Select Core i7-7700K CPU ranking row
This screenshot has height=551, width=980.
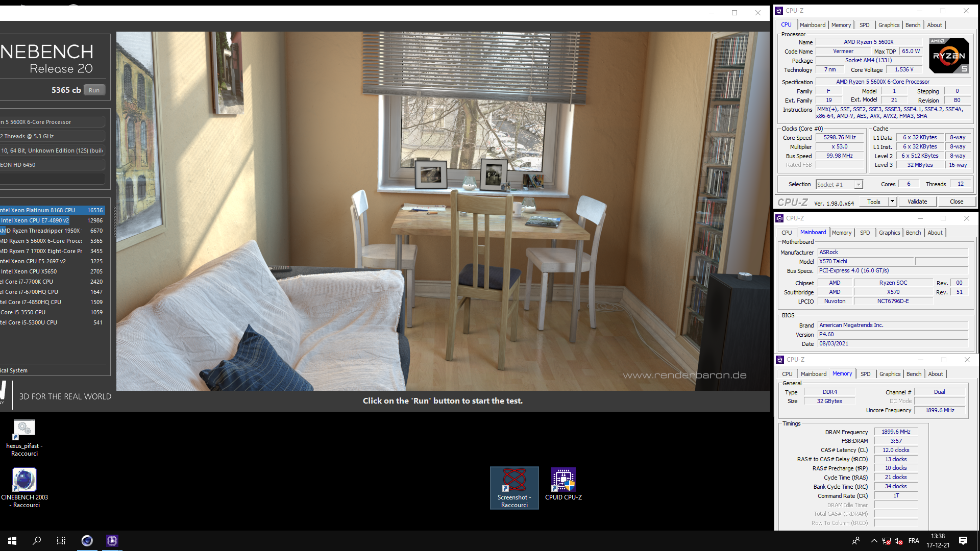[53, 282]
